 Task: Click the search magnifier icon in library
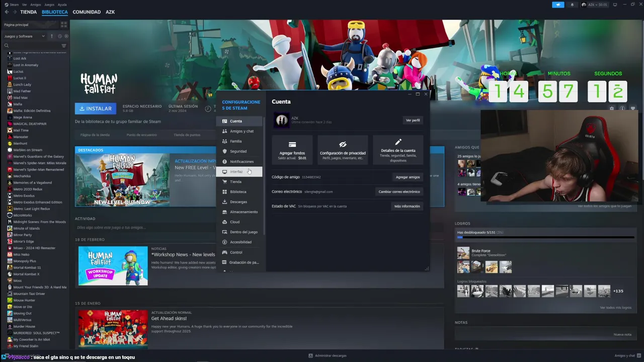pos(7,46)
